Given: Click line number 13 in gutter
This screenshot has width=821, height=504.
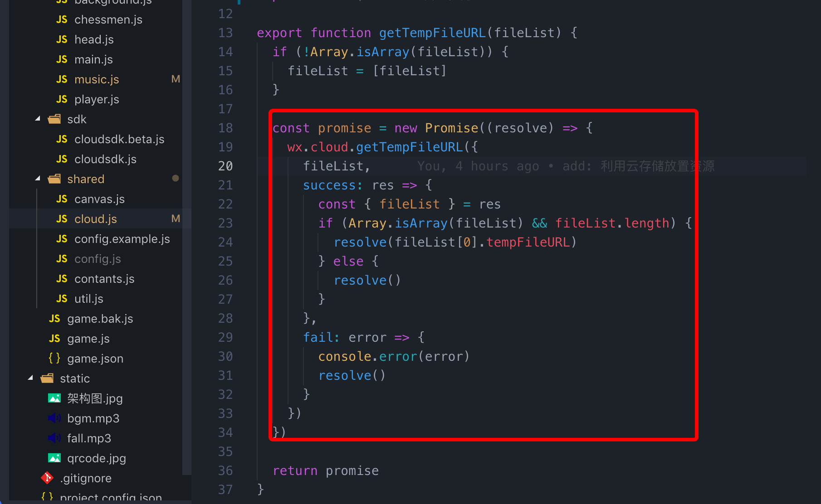Looking at the screenshot, I should pos(225,33).
